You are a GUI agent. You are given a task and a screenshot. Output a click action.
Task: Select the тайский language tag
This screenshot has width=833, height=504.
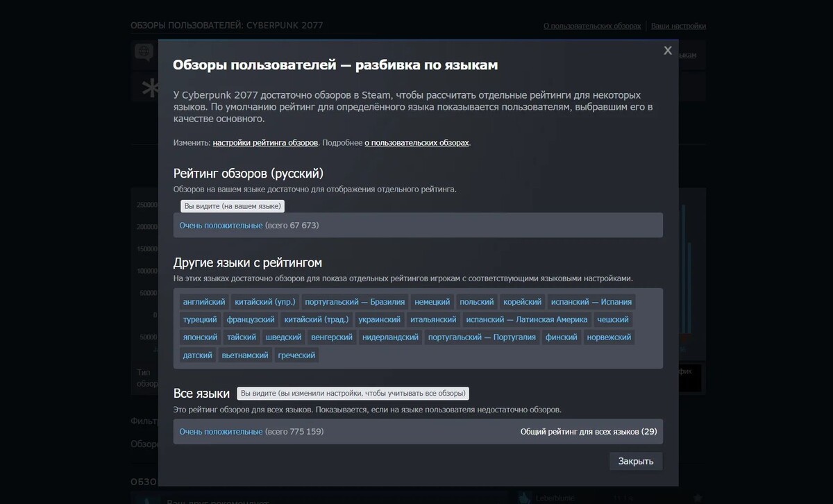pyautogui.click(x=242, y=337)
